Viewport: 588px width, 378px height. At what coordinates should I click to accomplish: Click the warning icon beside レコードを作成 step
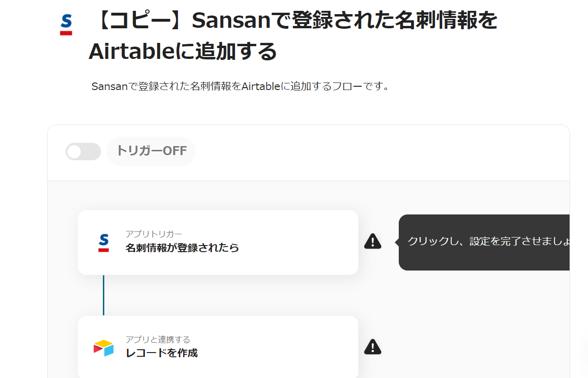(372, 347)
